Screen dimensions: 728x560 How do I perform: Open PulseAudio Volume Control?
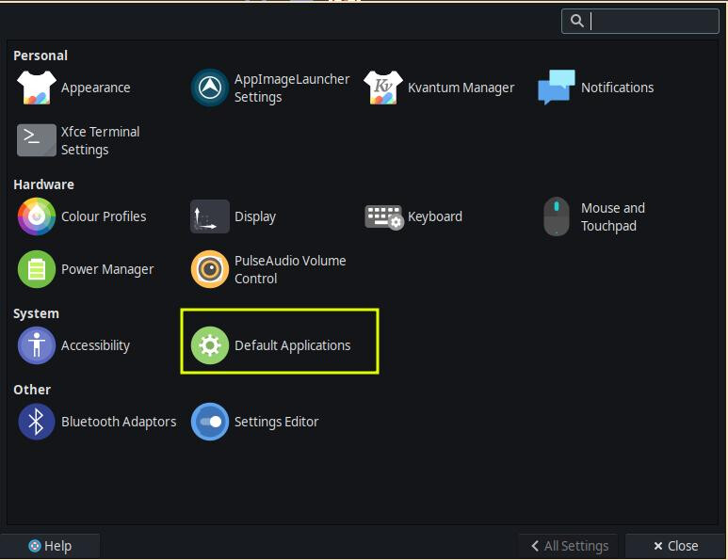coord(210,269)
